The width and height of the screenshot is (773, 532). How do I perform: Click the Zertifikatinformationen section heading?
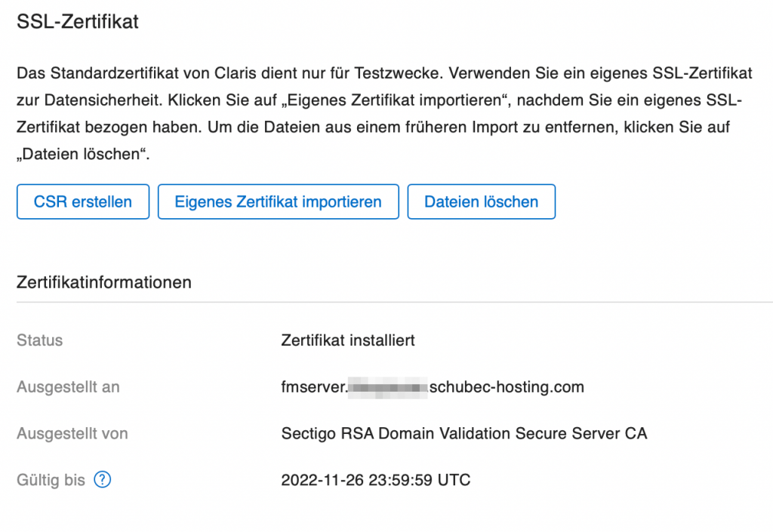[x=104, y=282]
